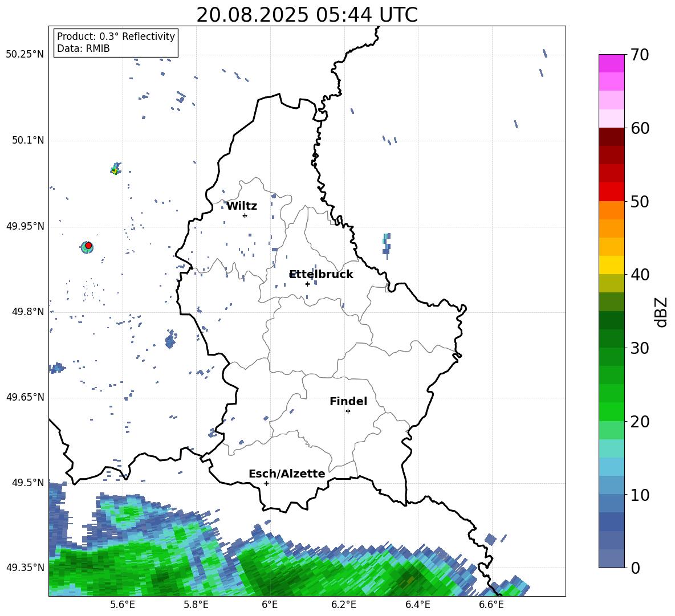Click the 6.2°E longitude tick label
The image size is (675, 616).
pyautogui.click(x=344, y=605)
